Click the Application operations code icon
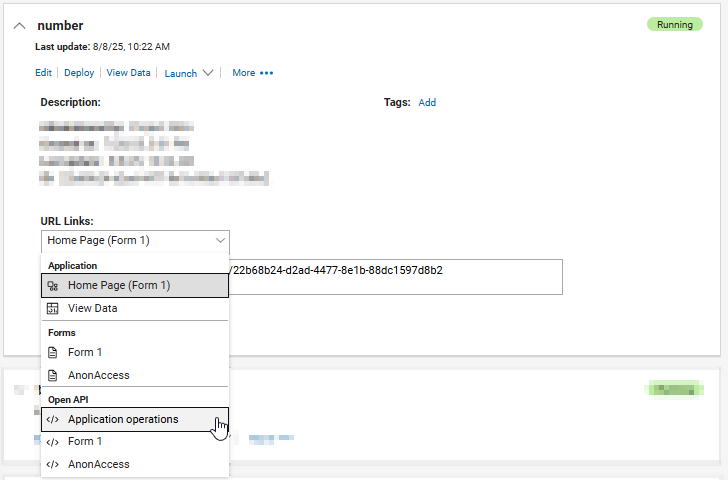 pyautogui.click(x=53, y=419)
